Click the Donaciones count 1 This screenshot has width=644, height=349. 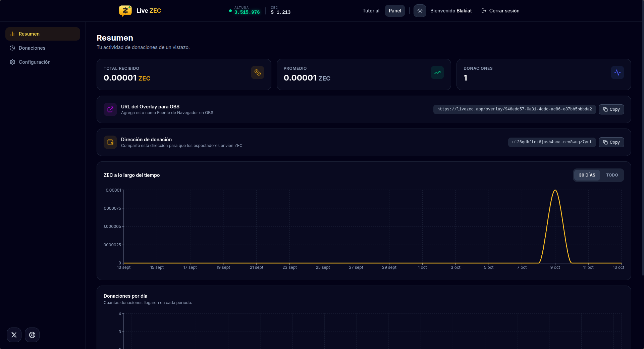coord(465,78)
